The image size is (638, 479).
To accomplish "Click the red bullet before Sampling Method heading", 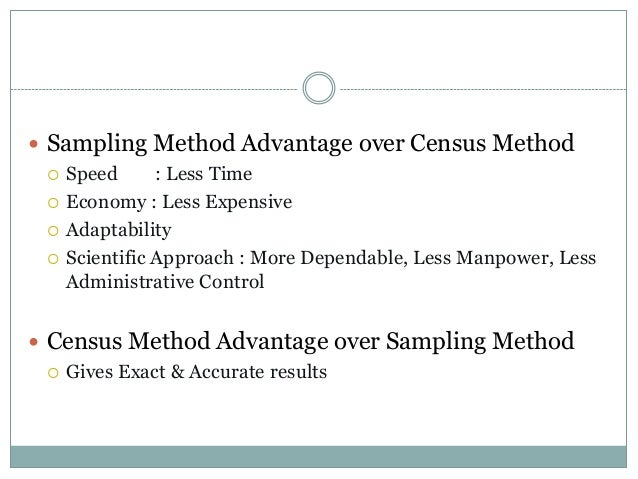I will coord(34,144).
